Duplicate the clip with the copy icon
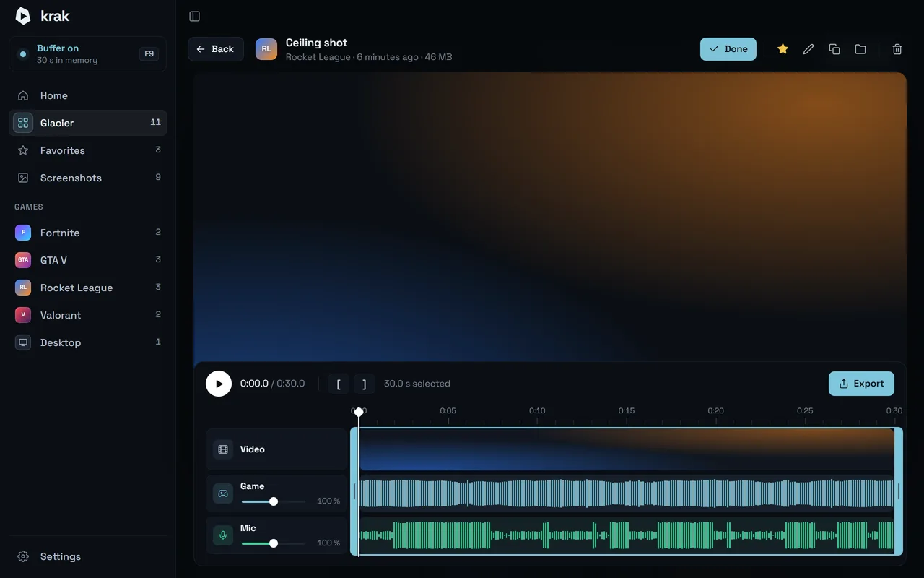This screenshot has height=578, width=924. (834, 49)
